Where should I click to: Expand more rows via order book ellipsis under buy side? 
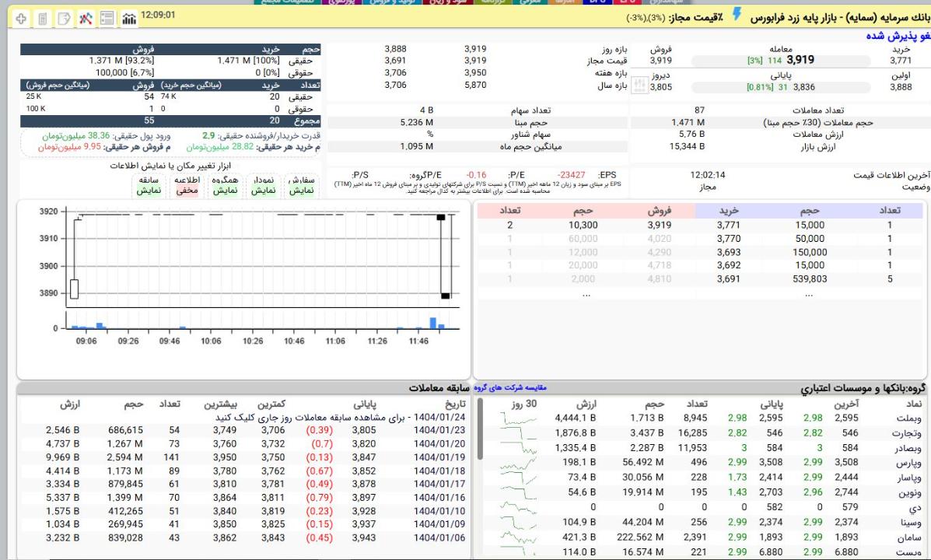point(809,295)
